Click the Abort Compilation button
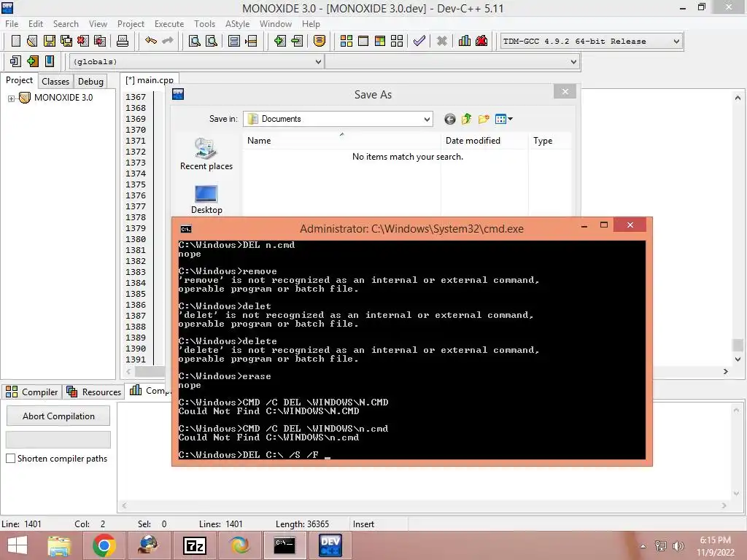The image size is (747, 560). 58,416
